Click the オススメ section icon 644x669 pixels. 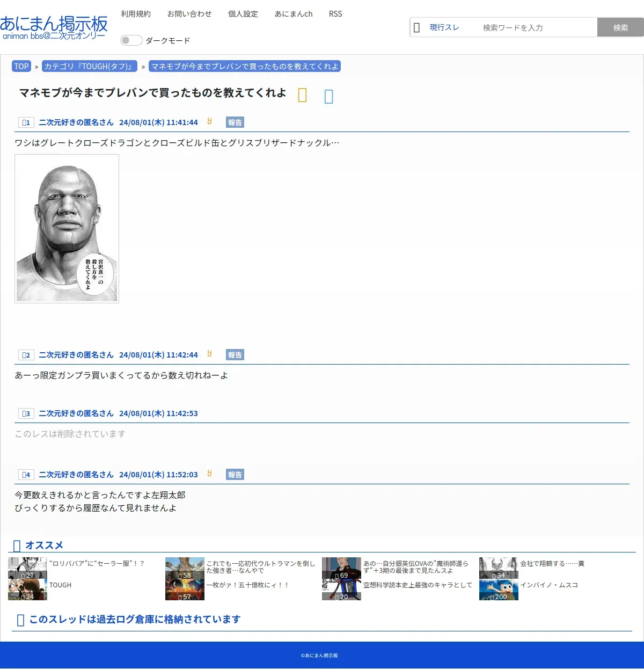(x=17, y=546)
